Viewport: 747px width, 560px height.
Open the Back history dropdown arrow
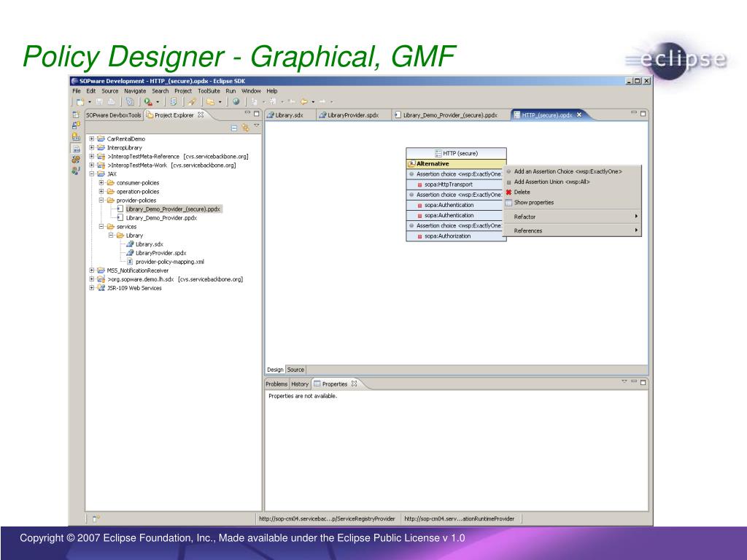313,102
